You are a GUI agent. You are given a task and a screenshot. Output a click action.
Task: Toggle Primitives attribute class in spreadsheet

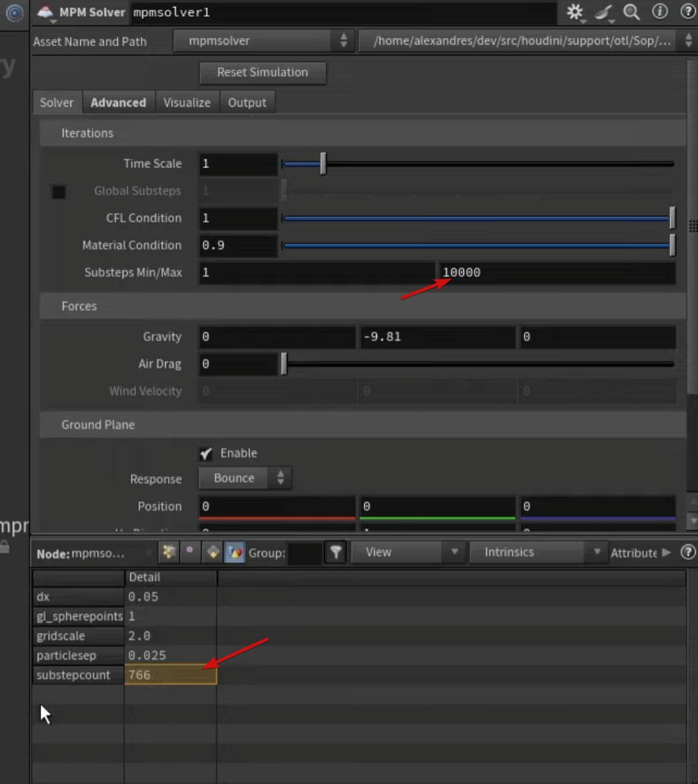(x=213, y=552)
